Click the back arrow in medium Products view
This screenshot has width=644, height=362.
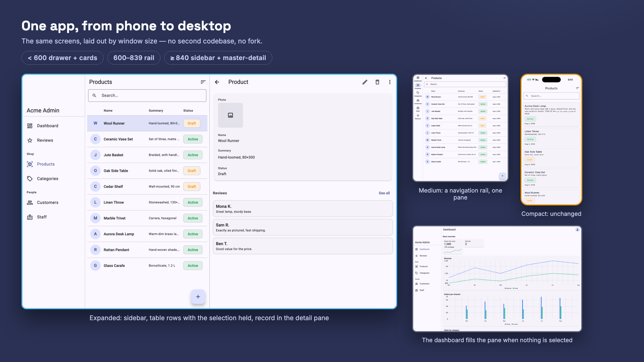click(x=426, y=78)
